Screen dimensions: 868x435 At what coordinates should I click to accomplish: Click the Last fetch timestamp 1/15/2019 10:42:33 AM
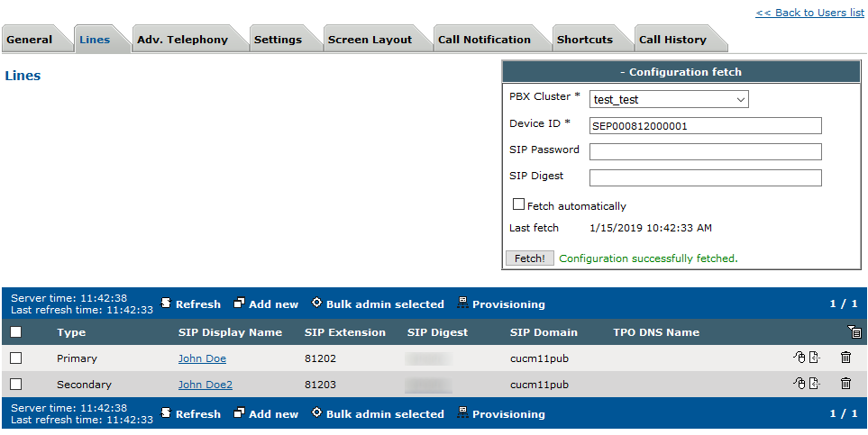(651, 228)
